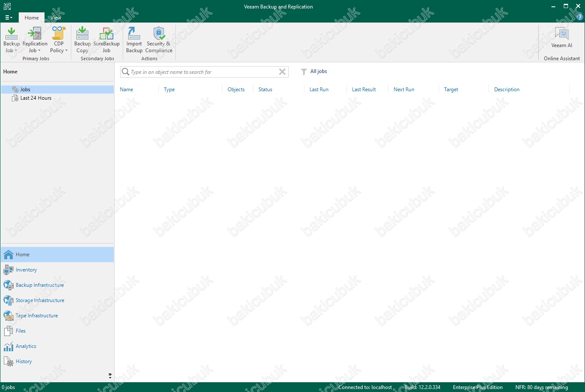Open Security & Compliance analyzer
Screen dimensions: 585x392
[x=159, y=39]
